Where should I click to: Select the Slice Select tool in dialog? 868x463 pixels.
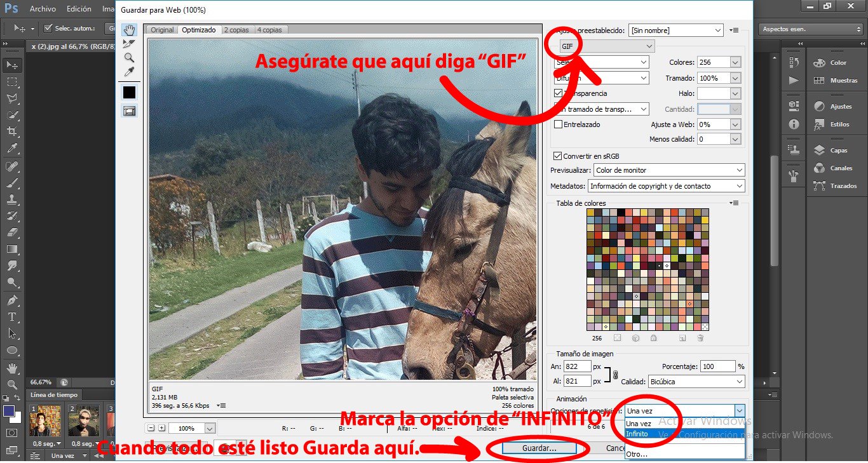point(129,44)
